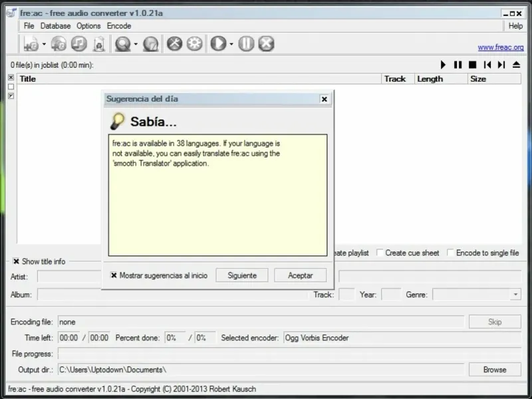Click the Skip button
The height and width of the screenshot is (399, 532).
click(x=495, y=322)
